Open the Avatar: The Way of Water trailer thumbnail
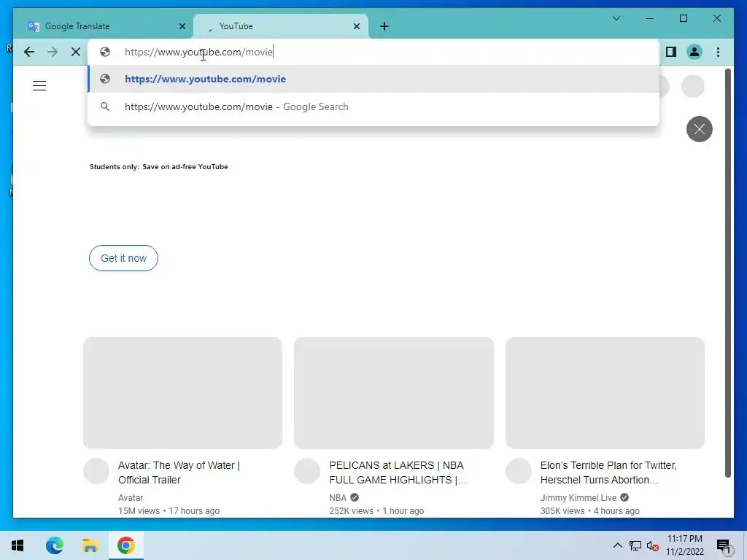 click(183, 393)
